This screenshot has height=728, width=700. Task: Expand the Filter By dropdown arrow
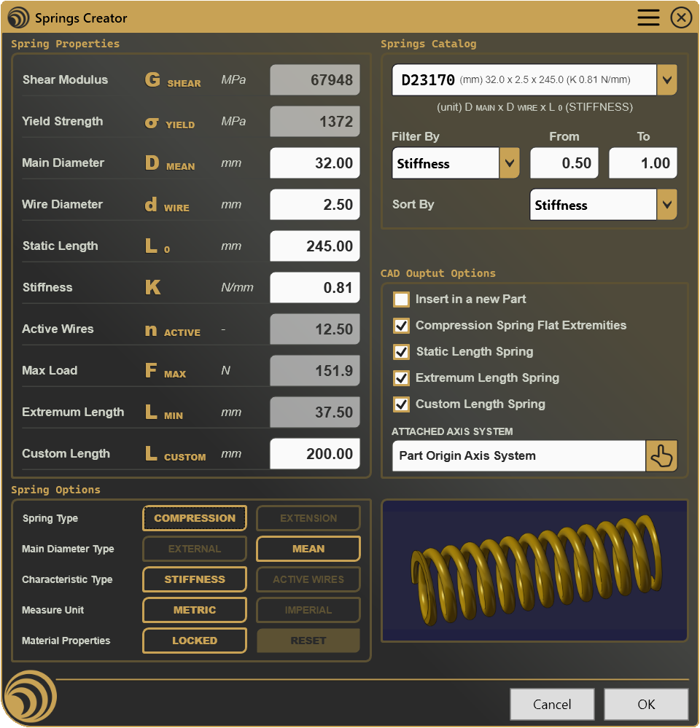(x=510, y=163)
